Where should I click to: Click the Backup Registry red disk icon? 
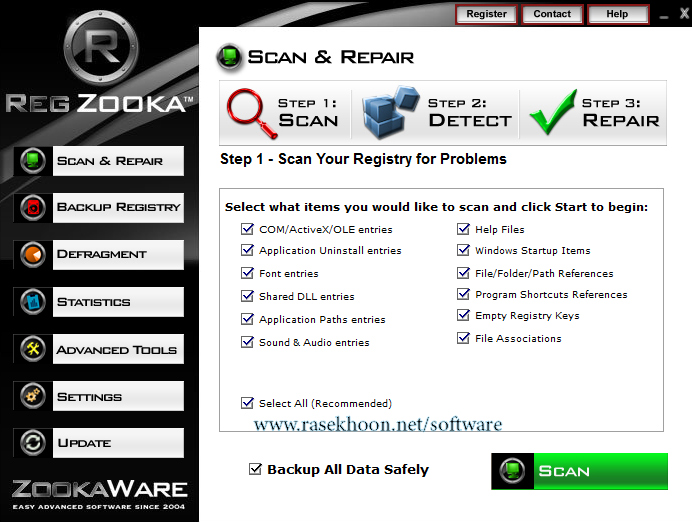(33, 207)
